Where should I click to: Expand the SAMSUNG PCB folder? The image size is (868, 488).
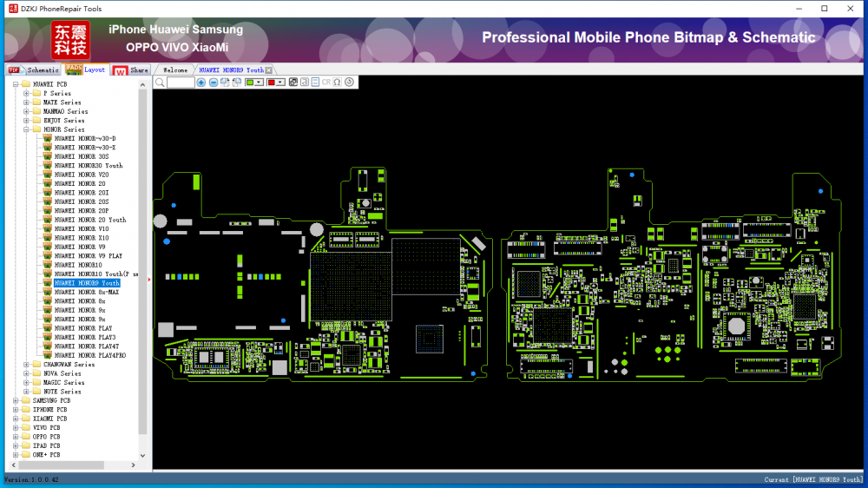point(15,400)
